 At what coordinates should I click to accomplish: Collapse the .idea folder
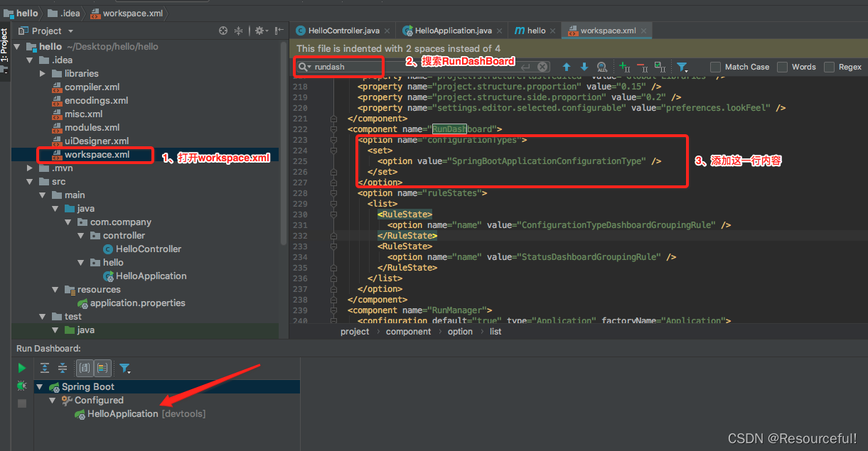click(30, 60)
